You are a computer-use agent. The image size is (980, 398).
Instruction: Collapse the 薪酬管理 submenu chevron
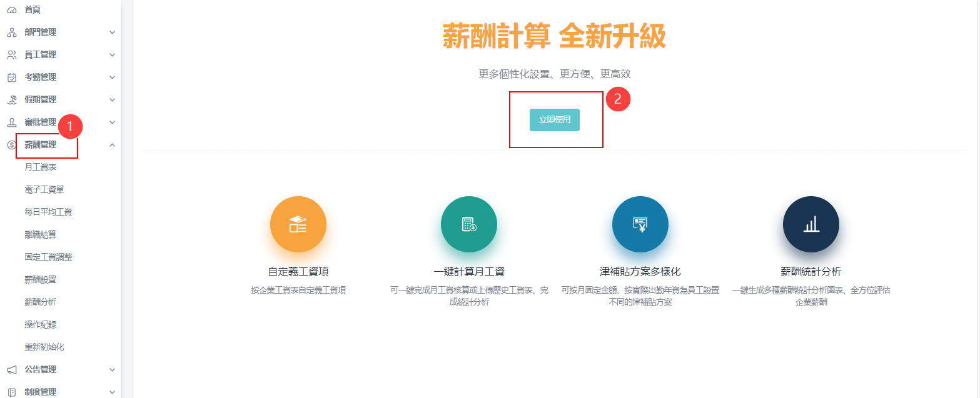pyautogui.click(x=112, y=145)
